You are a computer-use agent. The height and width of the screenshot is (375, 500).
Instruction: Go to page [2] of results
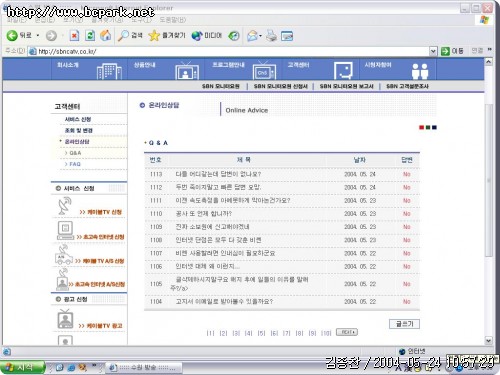pyautogui.click(x=223, y=333)
